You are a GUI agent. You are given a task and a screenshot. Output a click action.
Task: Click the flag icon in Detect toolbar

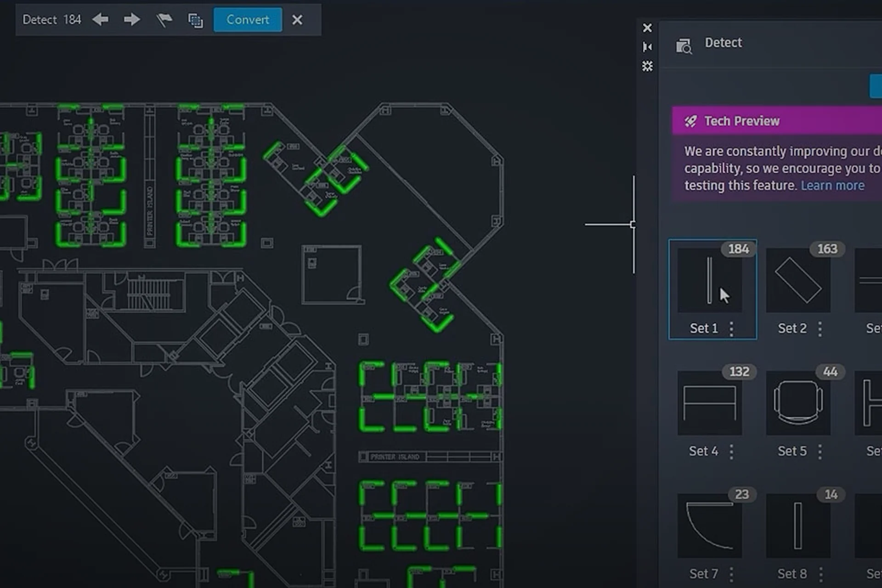[x=164, y=20]
